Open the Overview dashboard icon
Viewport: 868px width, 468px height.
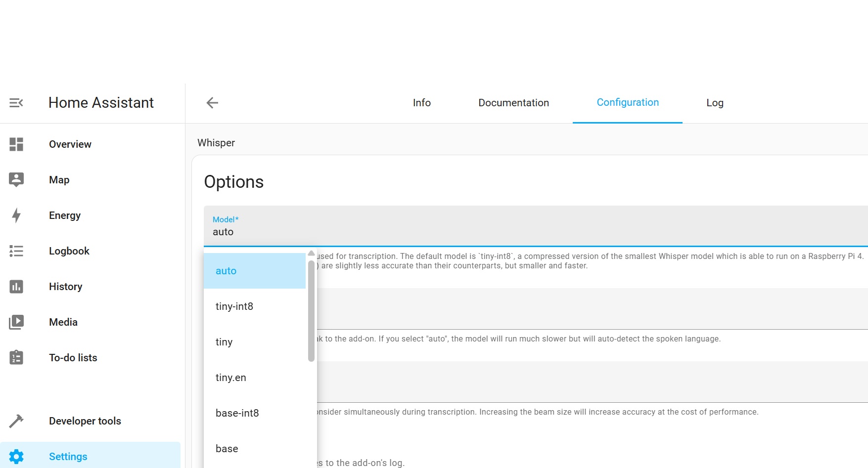click(x=16, y=144)
